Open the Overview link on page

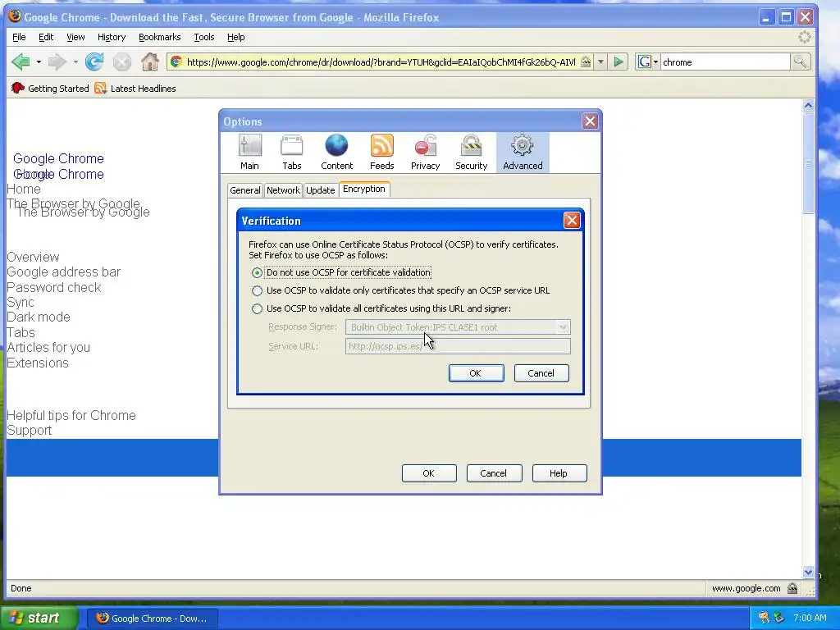click(33, 257)
